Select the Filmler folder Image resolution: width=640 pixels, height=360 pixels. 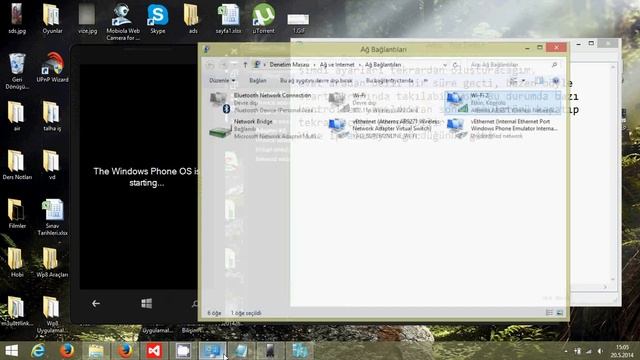click(x=17, y=213)
